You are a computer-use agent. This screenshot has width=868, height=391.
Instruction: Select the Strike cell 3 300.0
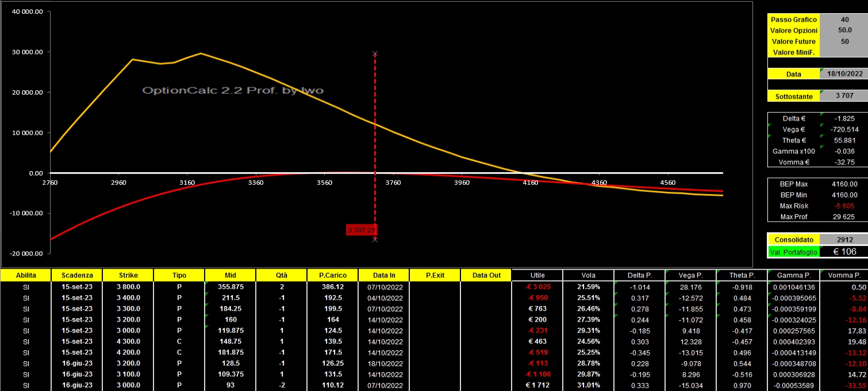point(128,308)
